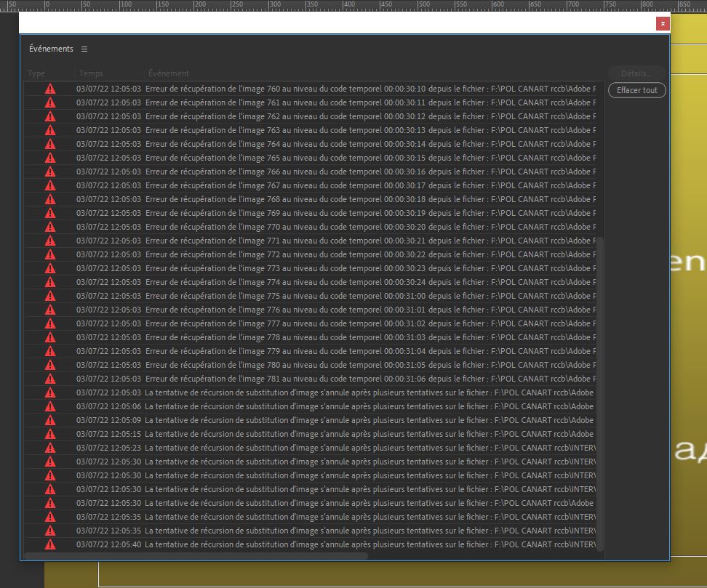Click the warning icon of the 12:05:09 event
707x588 pixels.
[x=50, y=420]
